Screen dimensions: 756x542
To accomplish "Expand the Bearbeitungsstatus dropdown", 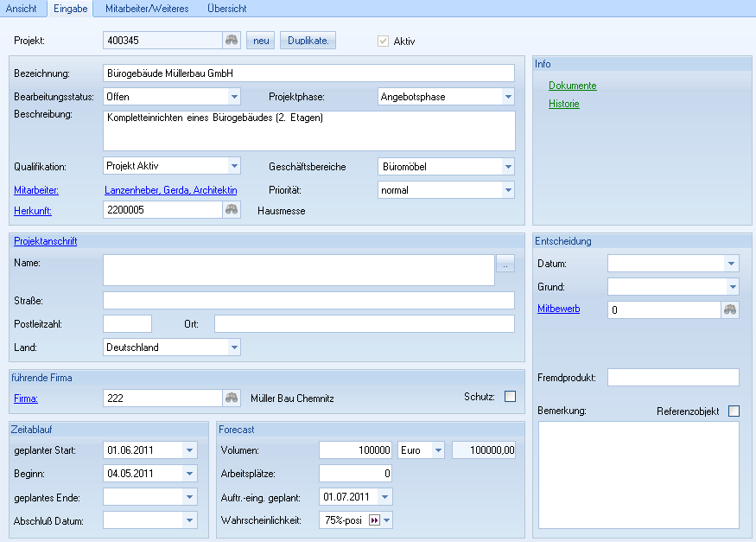I will (233, 97).
